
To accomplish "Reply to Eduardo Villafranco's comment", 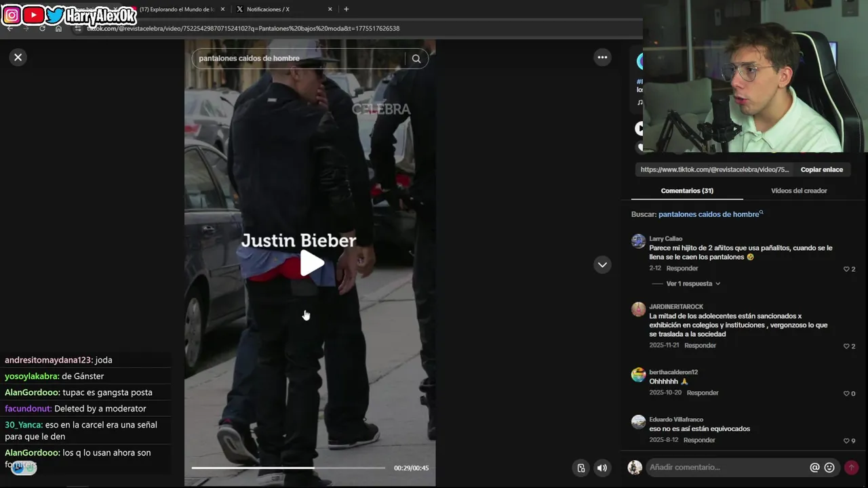I will point(699,441).
